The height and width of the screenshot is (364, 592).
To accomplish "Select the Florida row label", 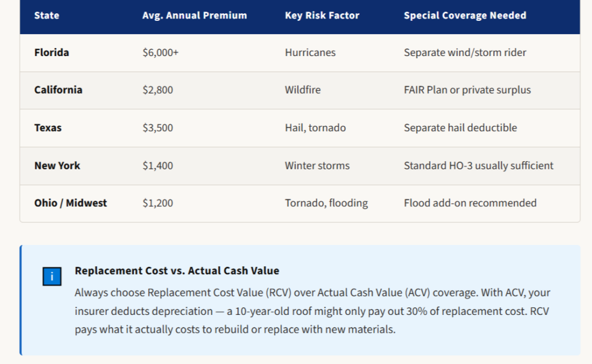I will (51, 53).
